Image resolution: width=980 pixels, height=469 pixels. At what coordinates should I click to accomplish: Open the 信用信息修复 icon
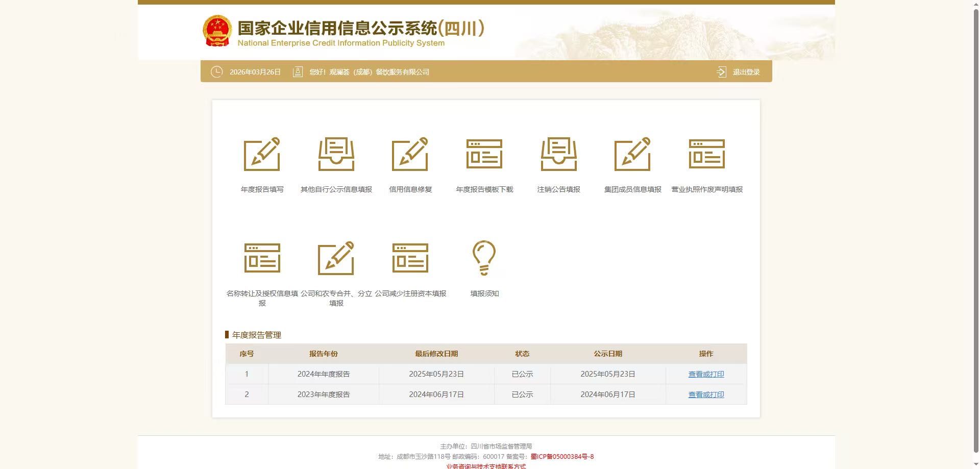(410, 154)
